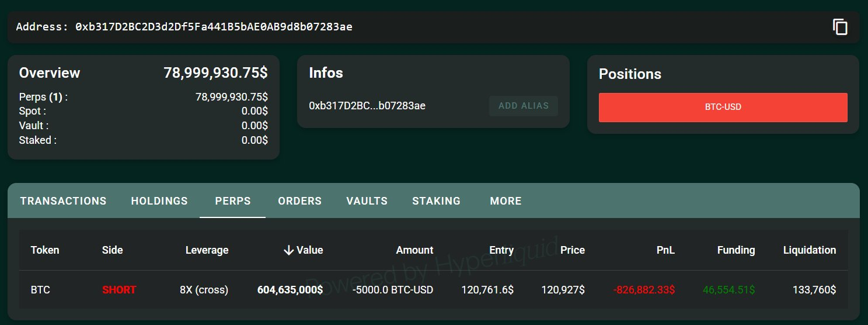
Task: Sort by the Leverage column header
Action: coord(207,250)
